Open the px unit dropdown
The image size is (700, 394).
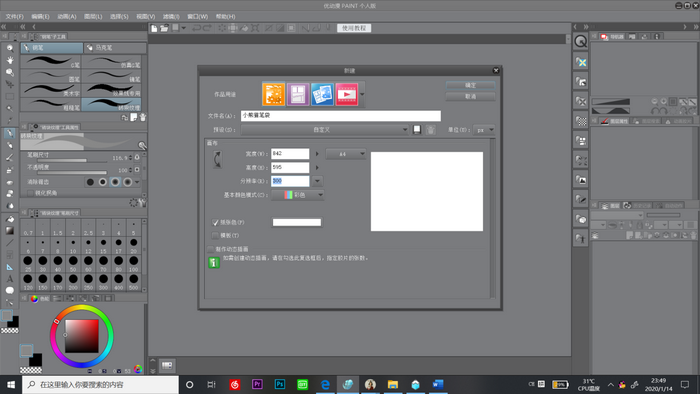[x=484, y=130]
